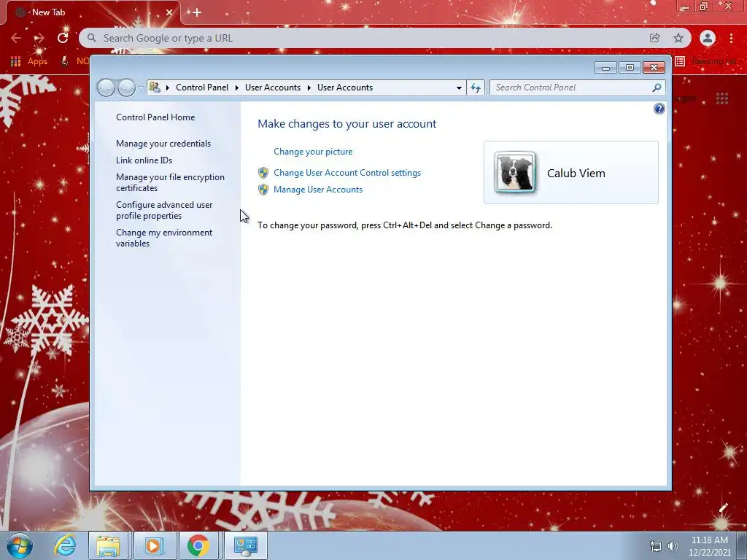Close the Control Panel window
The height and width of the screenshot is (560, 747).
[x=654, y=68]
